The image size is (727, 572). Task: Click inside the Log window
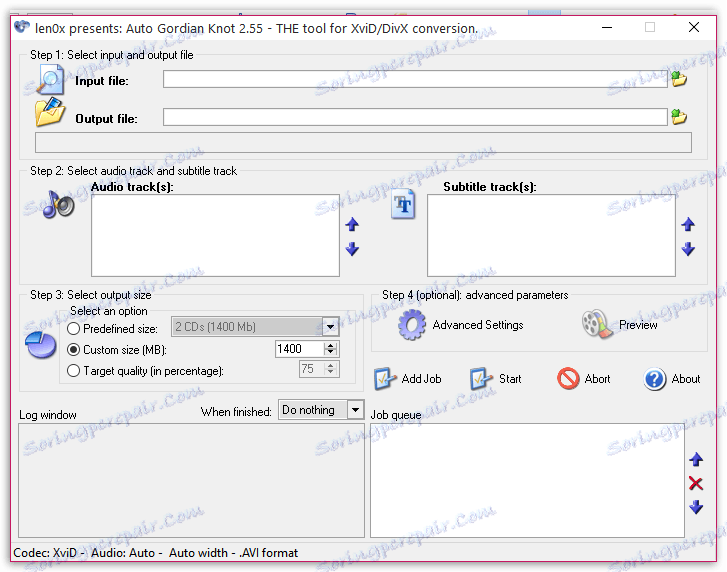191,480
